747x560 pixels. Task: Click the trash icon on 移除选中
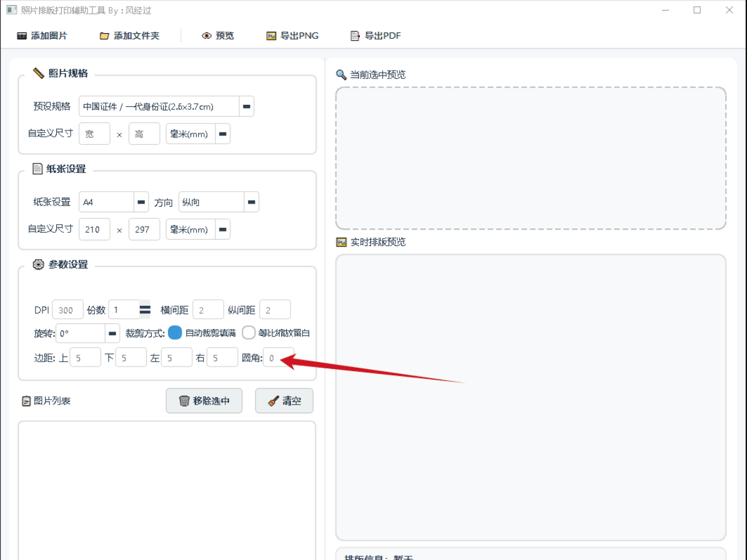tap(184, 401)
